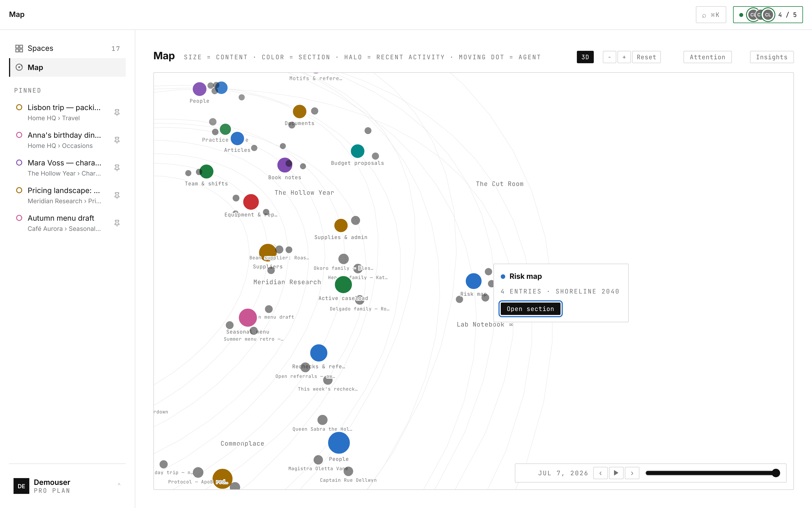Select the orange Supplies & admin node
Viewport: 812px width, 508px height.
[341, 225]
